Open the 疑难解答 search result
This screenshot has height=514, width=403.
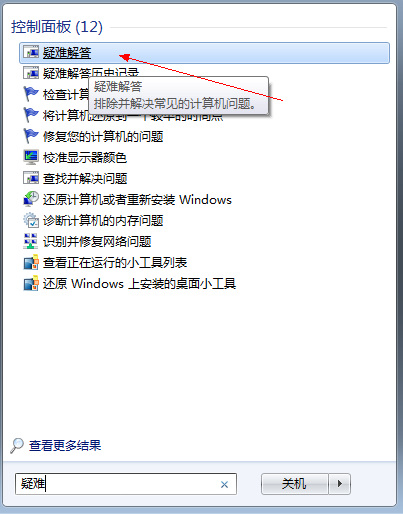coord(204,53)
